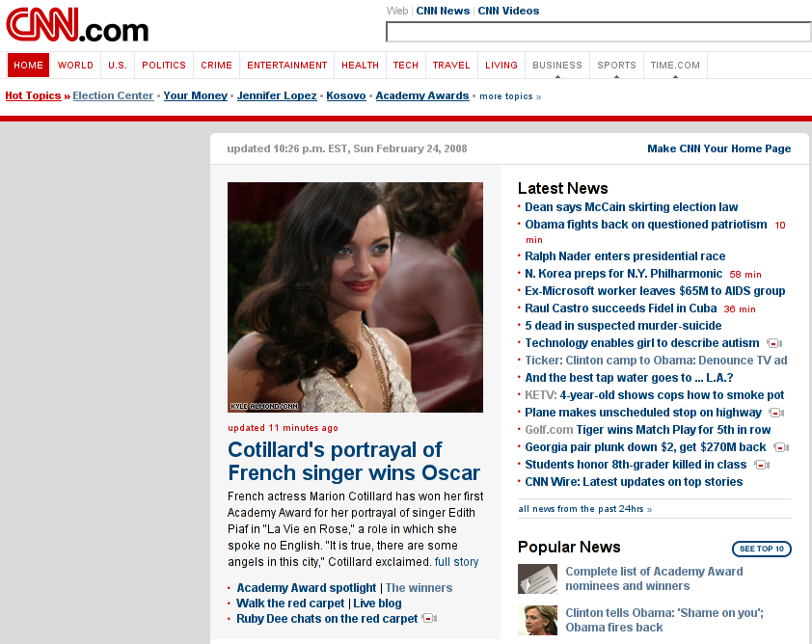Click the CNN.com logo
812x644 pixels.
pos(76,25)
